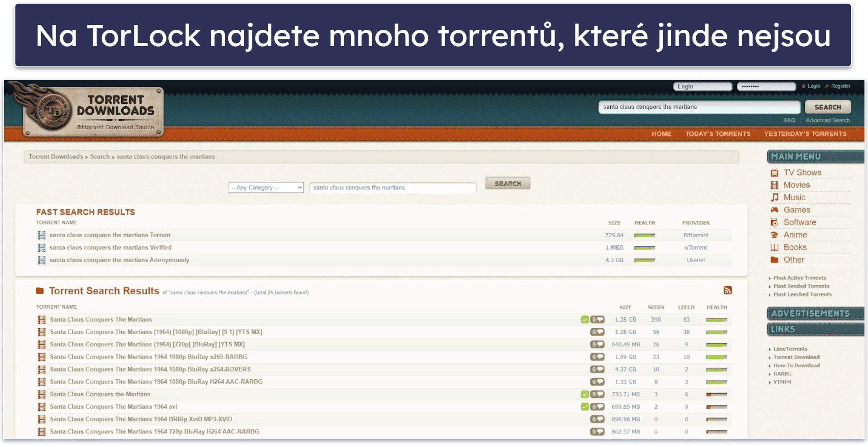Open Movies category in main menu
The width and height of the screenshot is (868, 447).
pyautogui.click(x=797, y=185)
